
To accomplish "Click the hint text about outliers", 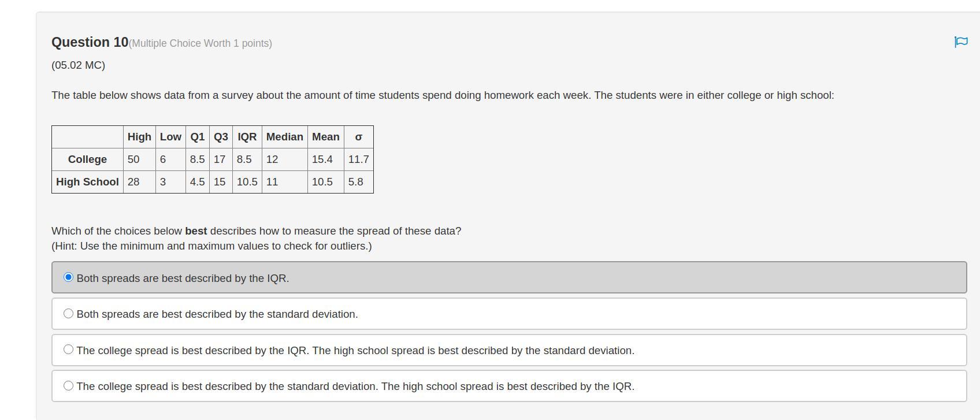I will pyautogui.click(x=211, y=246).
